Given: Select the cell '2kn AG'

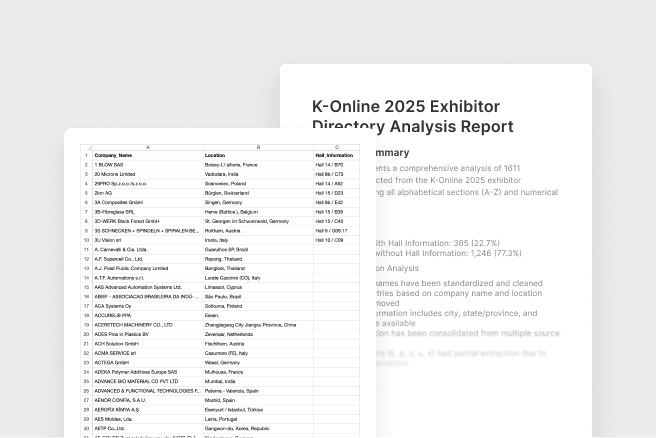Looking at the screenshot, I should (x=148, y=193).
